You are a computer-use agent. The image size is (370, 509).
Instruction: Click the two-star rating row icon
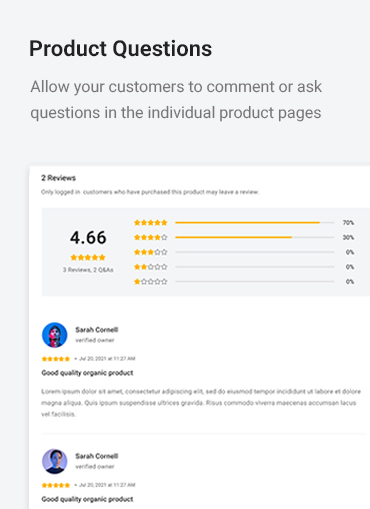click(150, 267)
